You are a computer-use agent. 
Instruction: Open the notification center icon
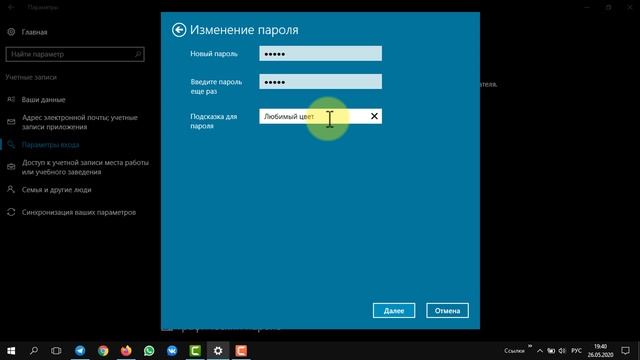tap(625, 351)
